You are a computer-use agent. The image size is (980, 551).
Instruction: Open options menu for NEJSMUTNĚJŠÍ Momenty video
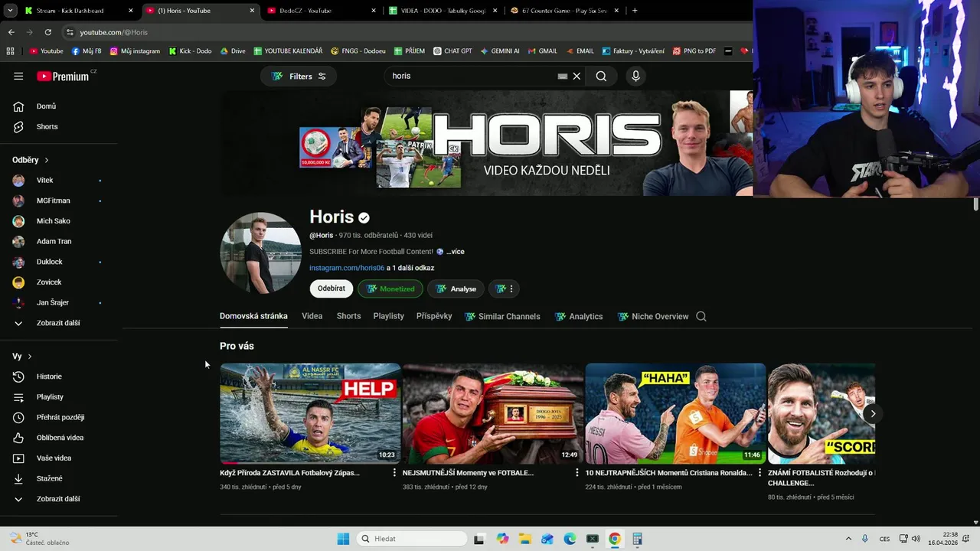577,473
